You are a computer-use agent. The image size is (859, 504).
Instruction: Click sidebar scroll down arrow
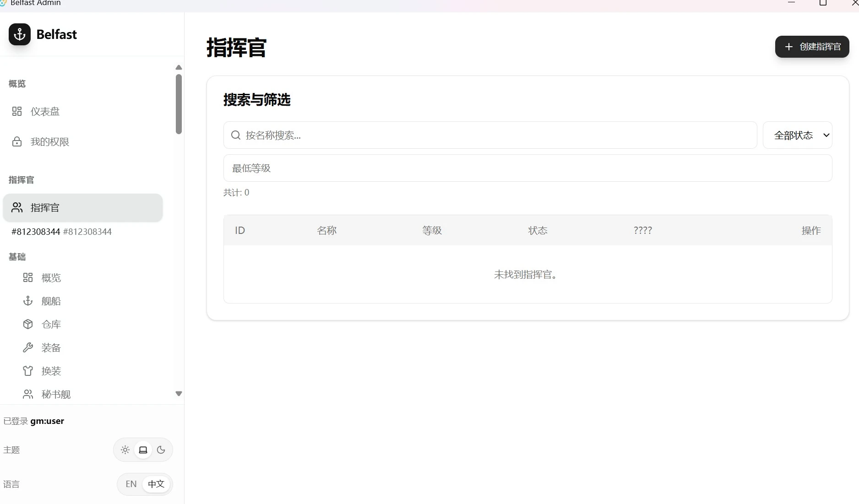[179, 394]
